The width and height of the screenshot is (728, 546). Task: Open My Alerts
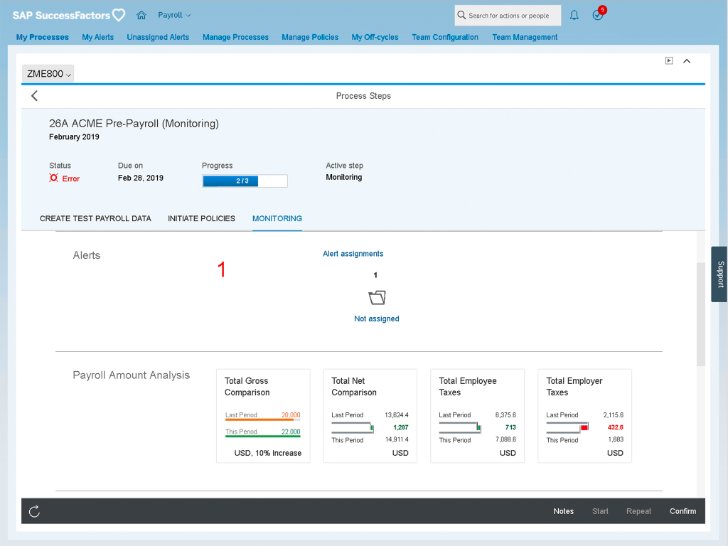[98, 37]
